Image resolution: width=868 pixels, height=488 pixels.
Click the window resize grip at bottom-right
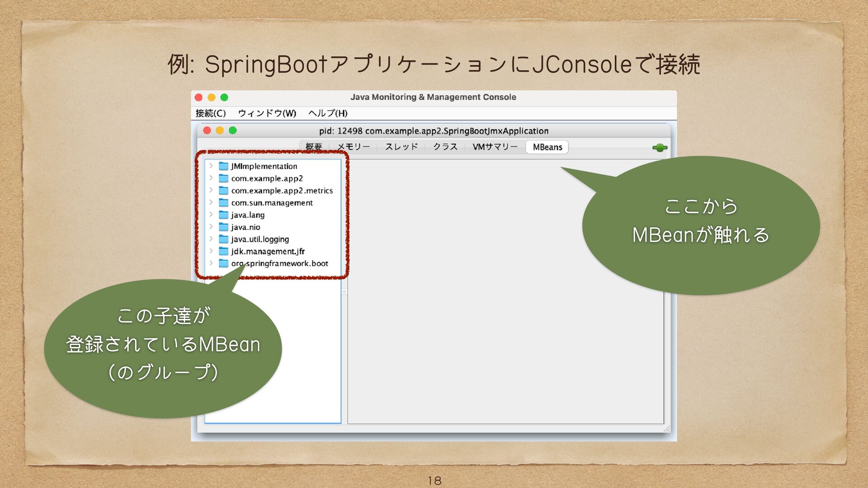point(667,429)
